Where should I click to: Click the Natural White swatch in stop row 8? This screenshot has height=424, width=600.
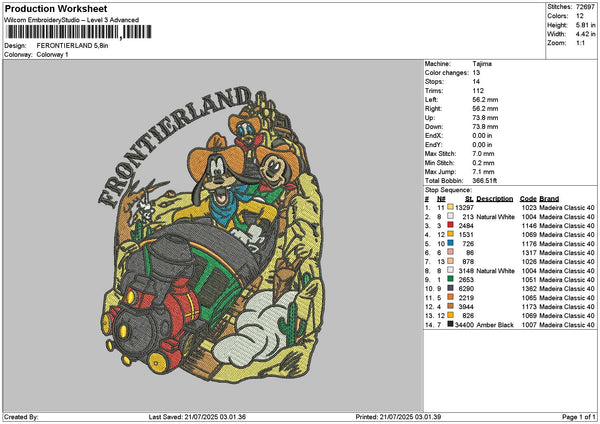click(450, 270)
